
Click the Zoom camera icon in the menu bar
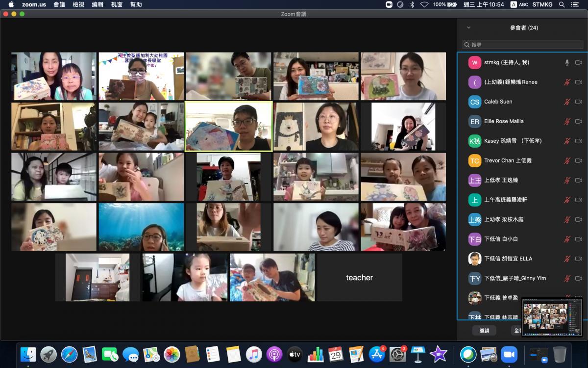point(389,4)
